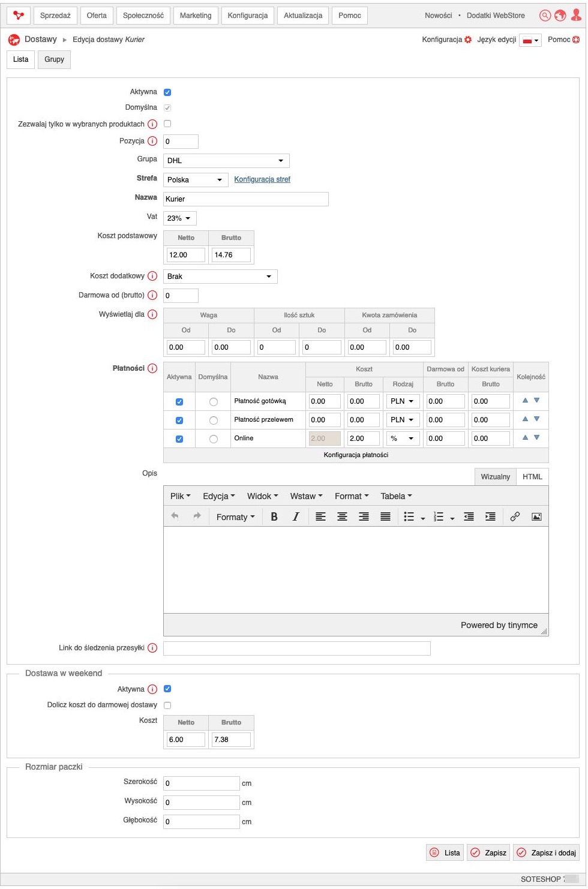Show info icon next to Wyświetlaj dla
The width and height of the screenshot is (588, 889).
pos(152,314)
